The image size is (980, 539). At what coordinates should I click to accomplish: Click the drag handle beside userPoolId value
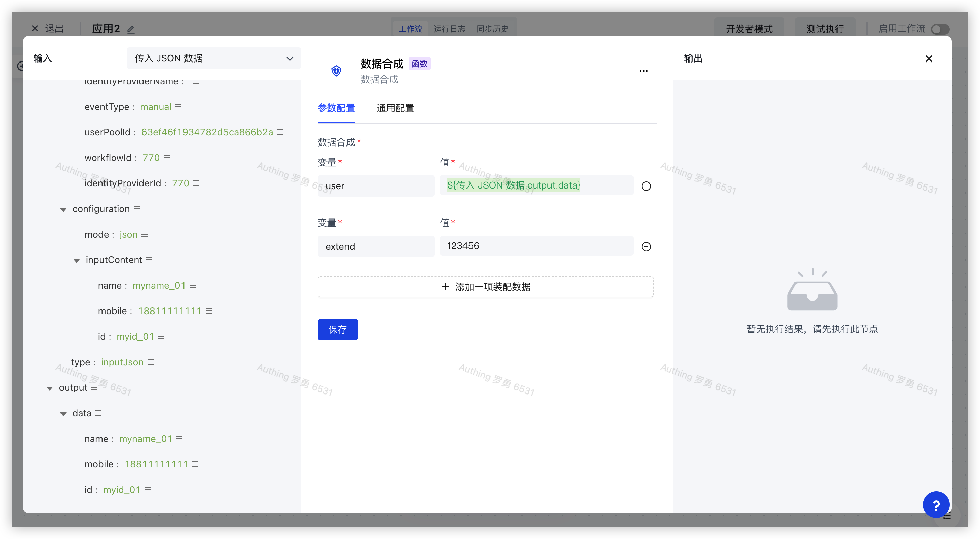coord(280,132)
